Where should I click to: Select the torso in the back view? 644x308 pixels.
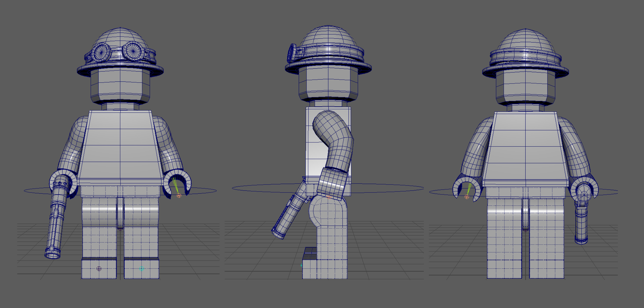(525, 149)
